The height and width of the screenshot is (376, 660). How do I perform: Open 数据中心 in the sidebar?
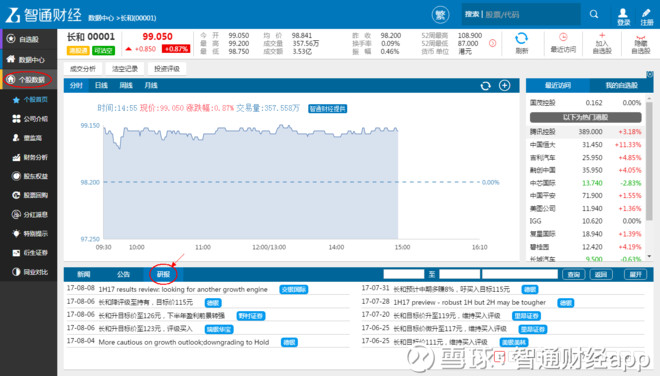29,59
